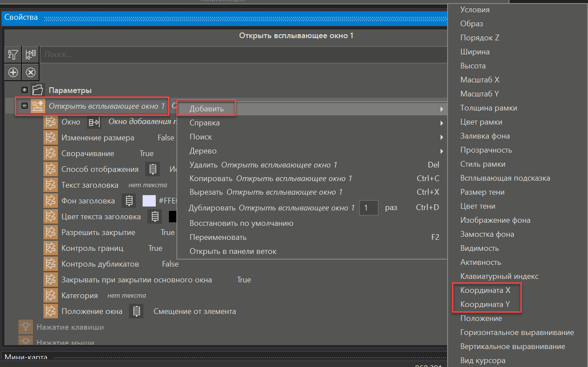Viewport: 588px width, 367px height.
Task: Click Восстановить по умолчанию
Action: coord(241,223)
